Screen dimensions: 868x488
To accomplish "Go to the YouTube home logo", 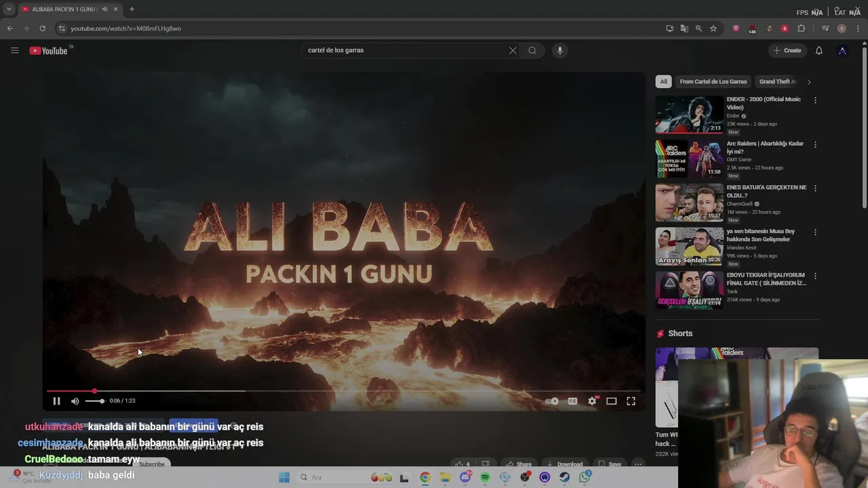I will [49, 51].
